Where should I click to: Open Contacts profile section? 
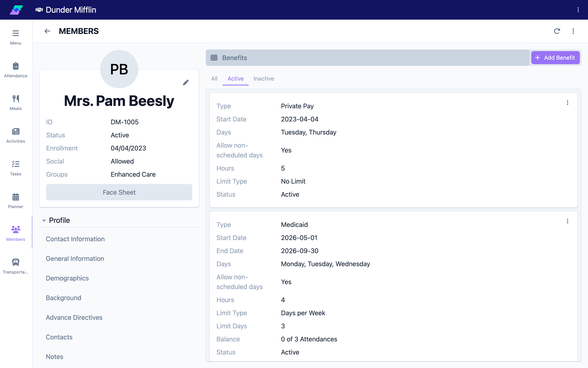59,337
